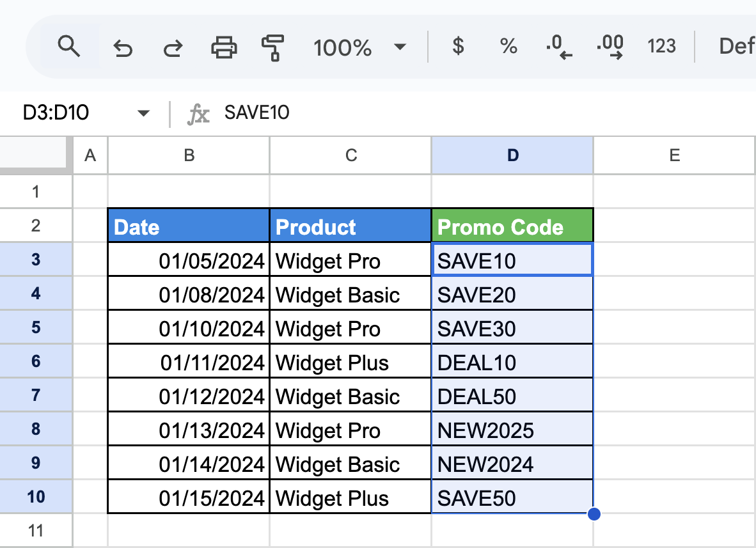Format selection as currency
The height and width of the screenshot is (548, 756).
[458, 46]
